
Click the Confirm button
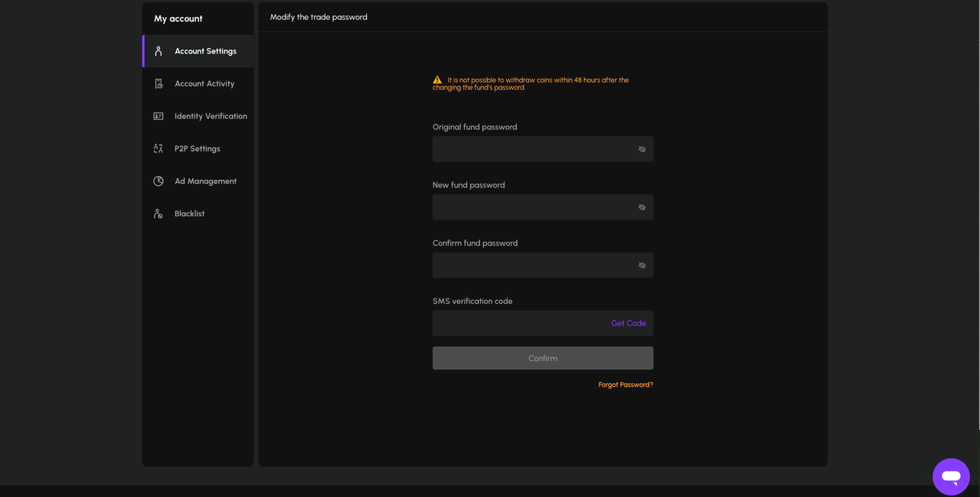click(x=543, y=358)
